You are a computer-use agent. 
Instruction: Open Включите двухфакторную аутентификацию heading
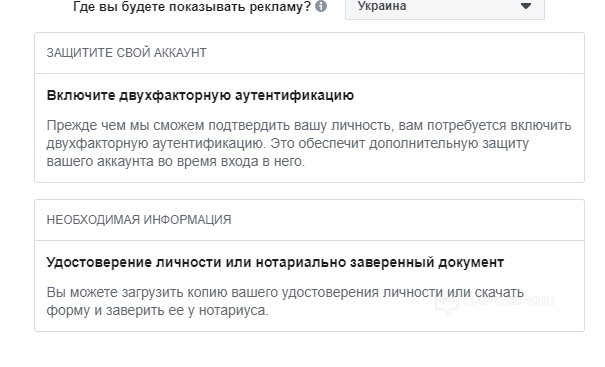tap(200, 95)
